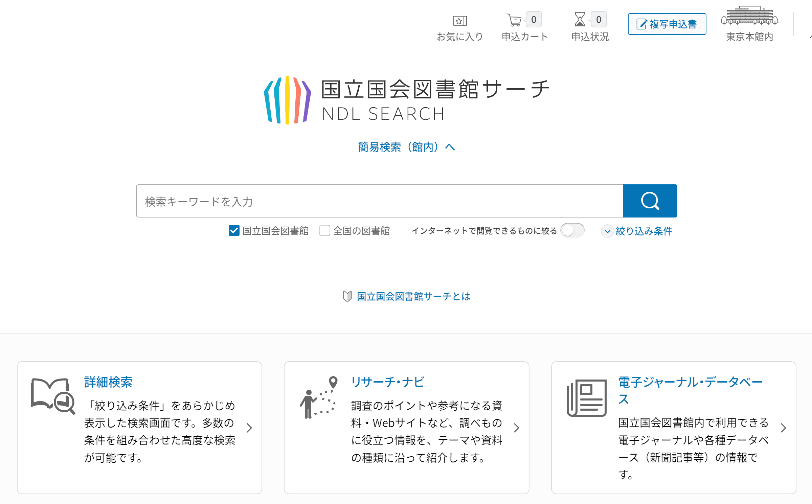Click the beginner mark icon beside 国立国会図書館サーチとは
This screenshot has width=812, height=504.
click(x=347, y=296)
